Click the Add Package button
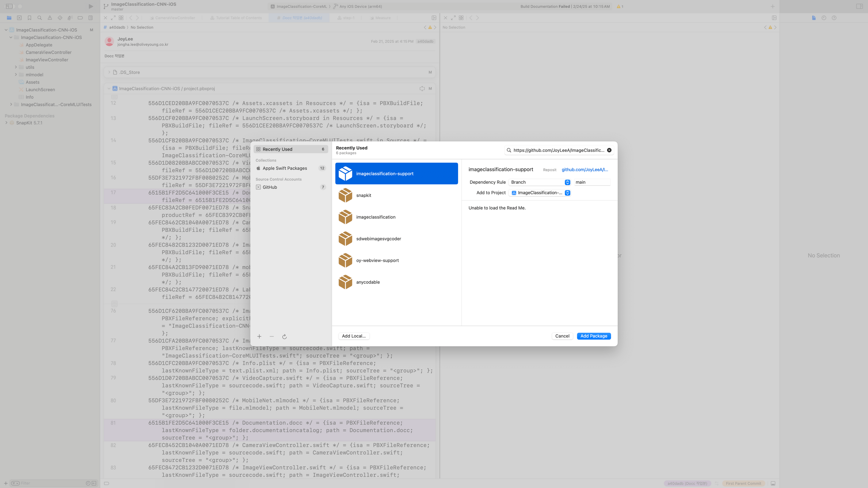The image size is (868, 488). (593, 336)
